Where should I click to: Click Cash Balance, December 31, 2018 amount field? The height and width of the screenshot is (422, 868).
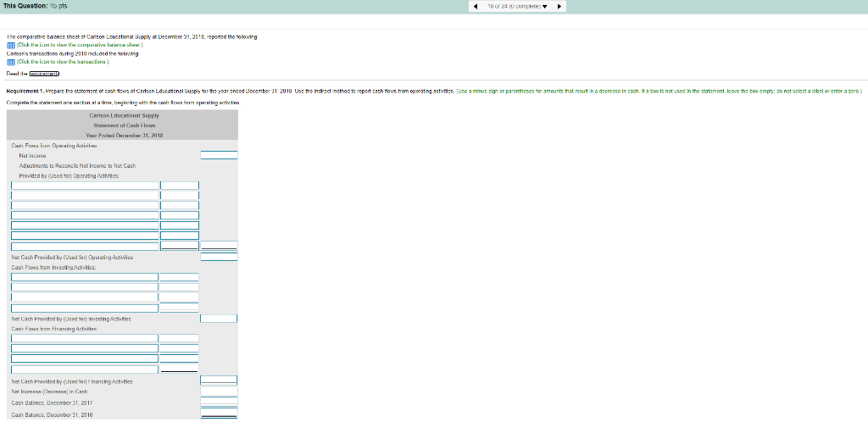[x=219, y=414]
